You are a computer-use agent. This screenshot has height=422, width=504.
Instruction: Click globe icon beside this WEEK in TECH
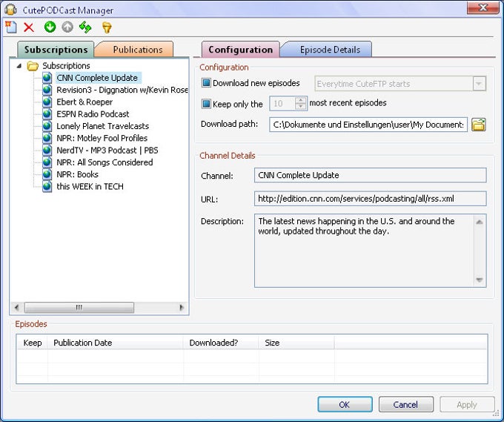[x=47, y=187]
